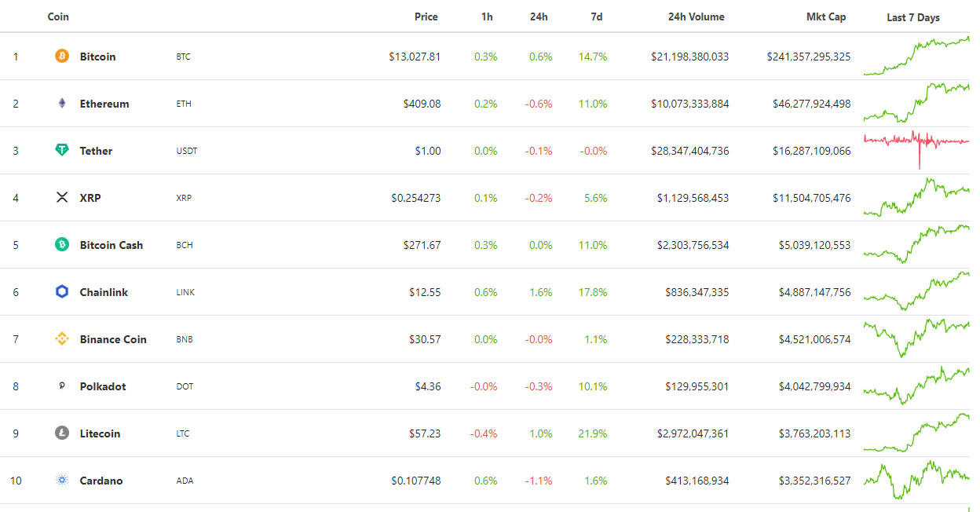Open the Litecoin coin name link

point(100,433)
